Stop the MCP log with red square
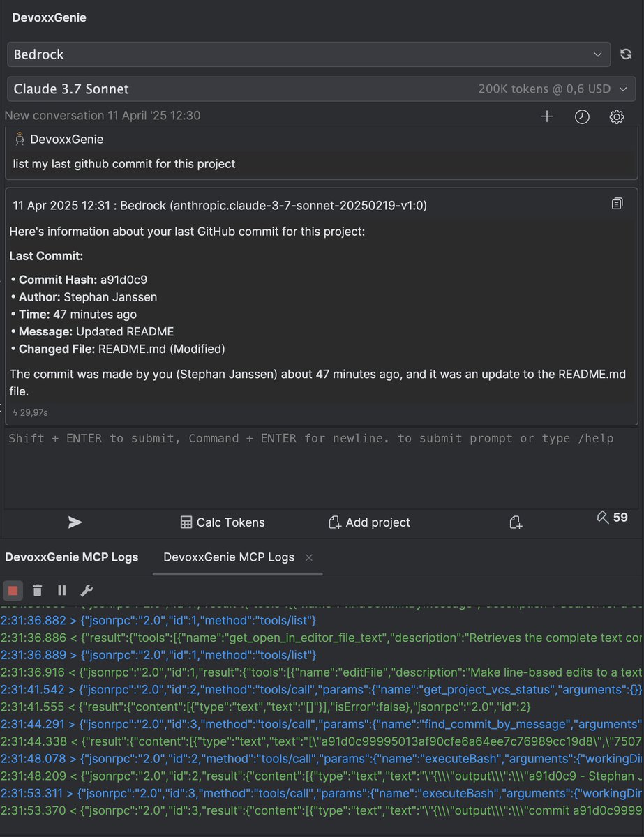 (x=13, y=591)
